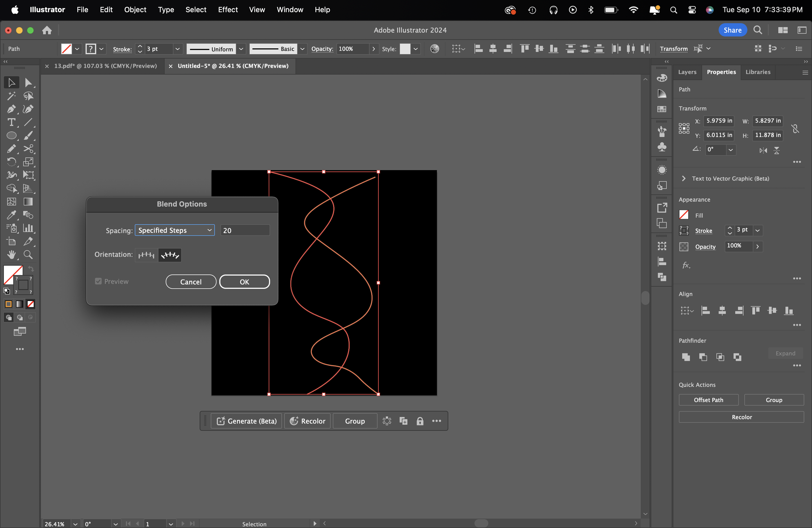
Task: Set the color mode to None
Action: [x=31, y=304]
